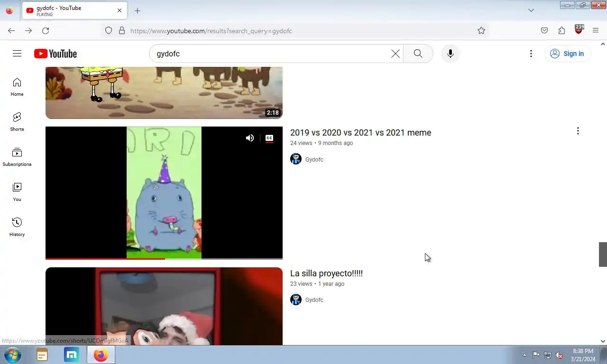Click Gydofc avatar under 2019 vs 2020 video

coord(296,159)
